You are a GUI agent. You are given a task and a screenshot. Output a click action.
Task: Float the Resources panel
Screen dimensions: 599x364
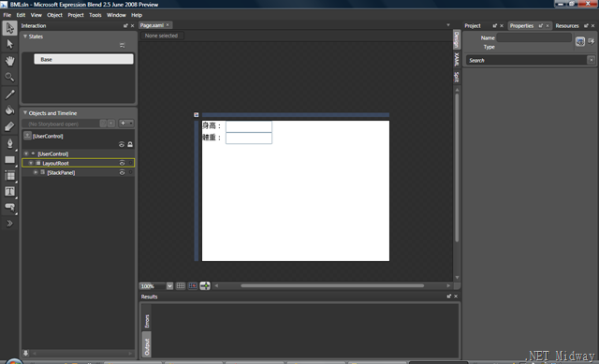586,25
